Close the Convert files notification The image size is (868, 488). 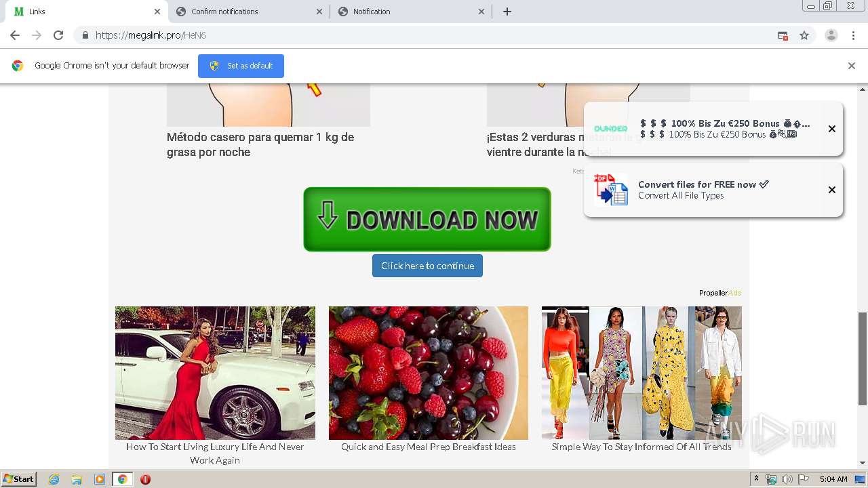click(x=832, y=190)
